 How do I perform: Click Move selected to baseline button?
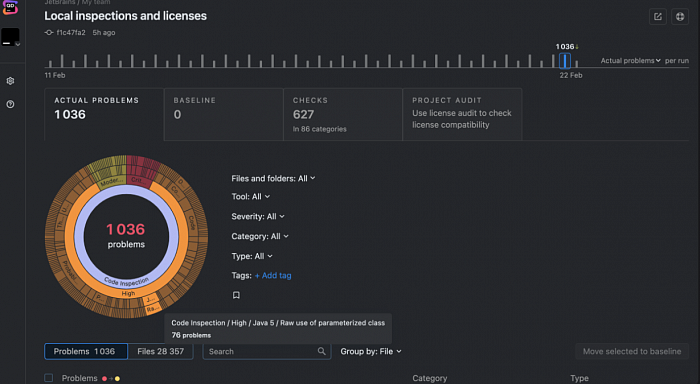632,351
